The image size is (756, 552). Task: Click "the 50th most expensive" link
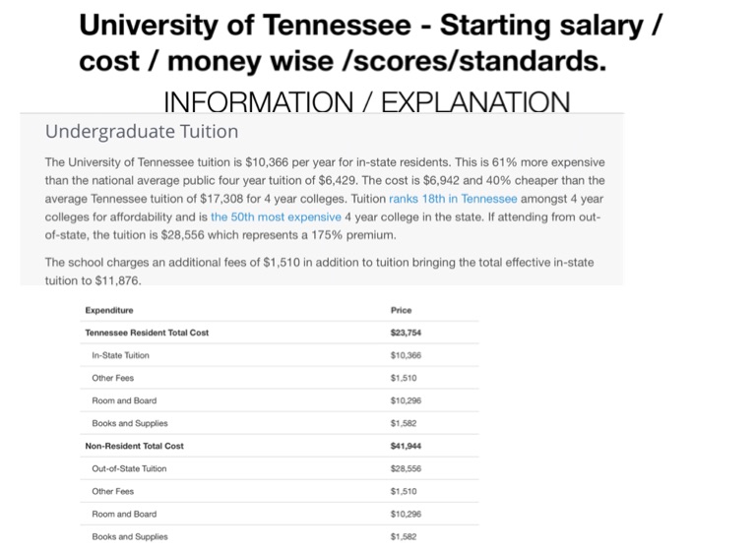276,216
